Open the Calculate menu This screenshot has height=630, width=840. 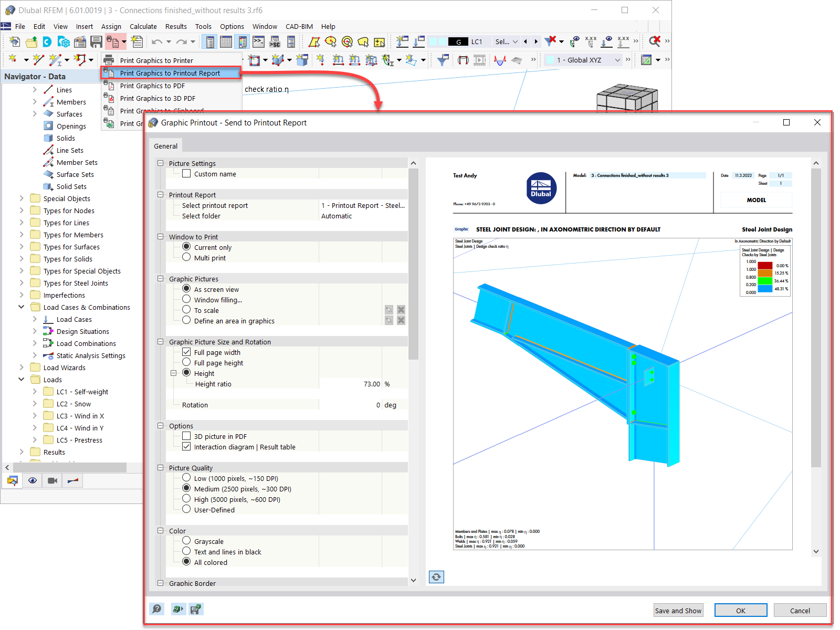143,26
